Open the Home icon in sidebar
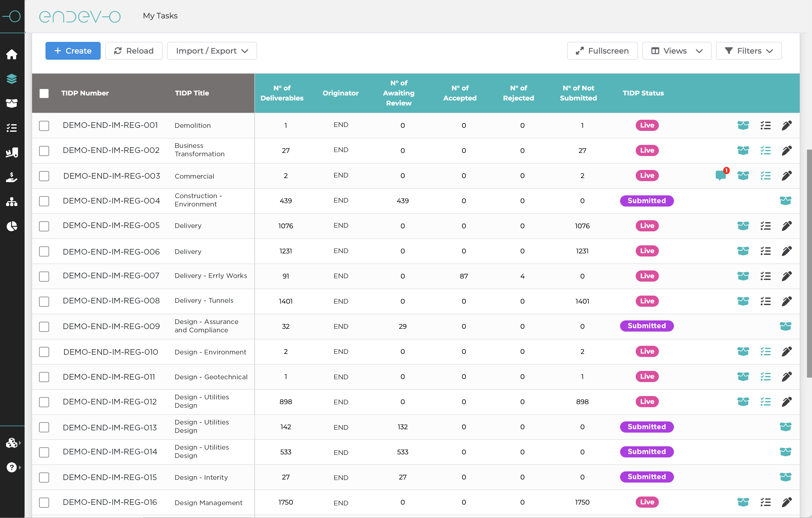 12,54
